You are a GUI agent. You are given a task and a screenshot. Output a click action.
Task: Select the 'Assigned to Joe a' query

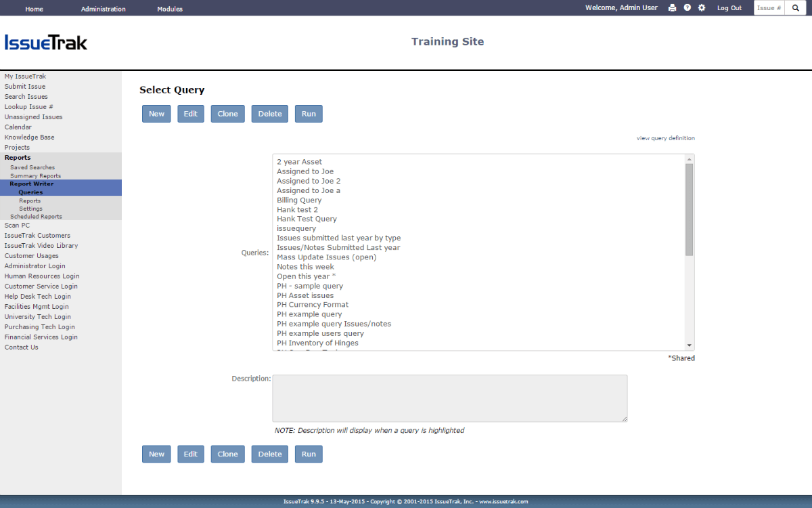(309, 190)
